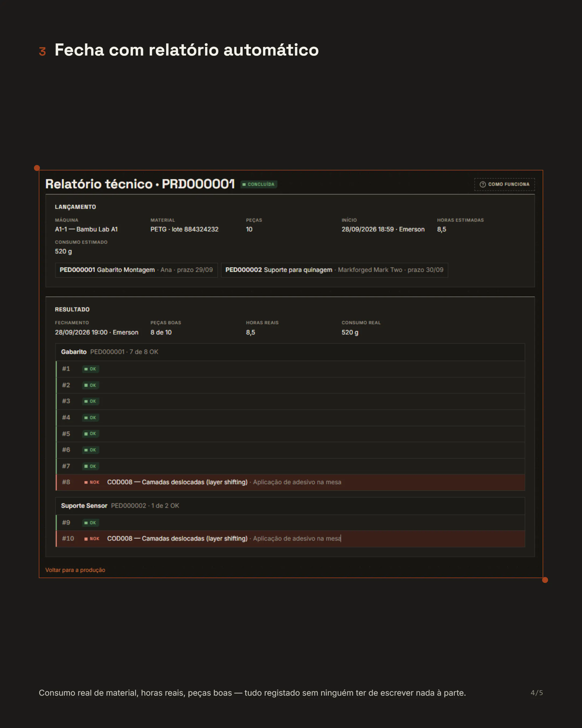Click material value PETG · lote 884324232
582x728 pixels.
point(184,229)
